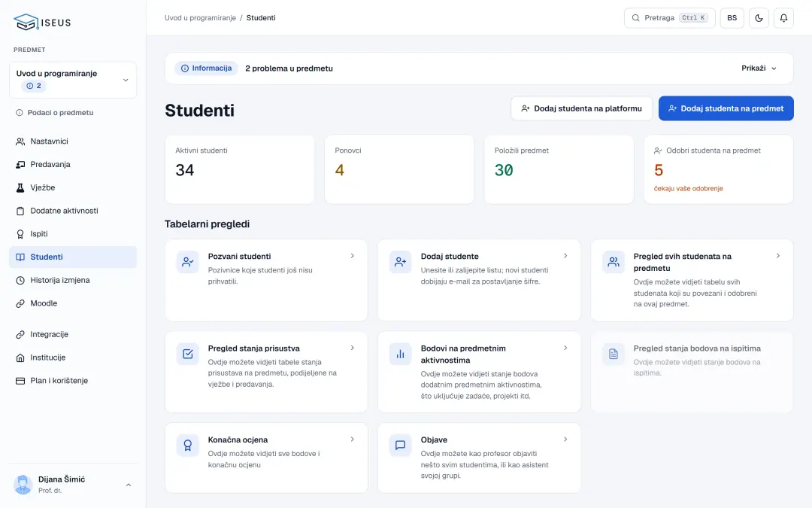The width and height of the screenshot is (812, 508).
Task: Click Pregled stanja prisustva checkbox icon
Action: (x=187, y=354)
